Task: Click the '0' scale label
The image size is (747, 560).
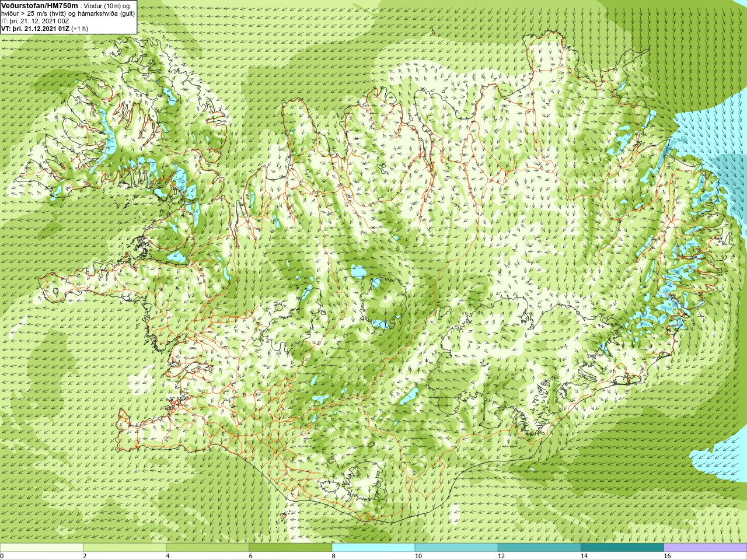Action: [x=2, y=556]
